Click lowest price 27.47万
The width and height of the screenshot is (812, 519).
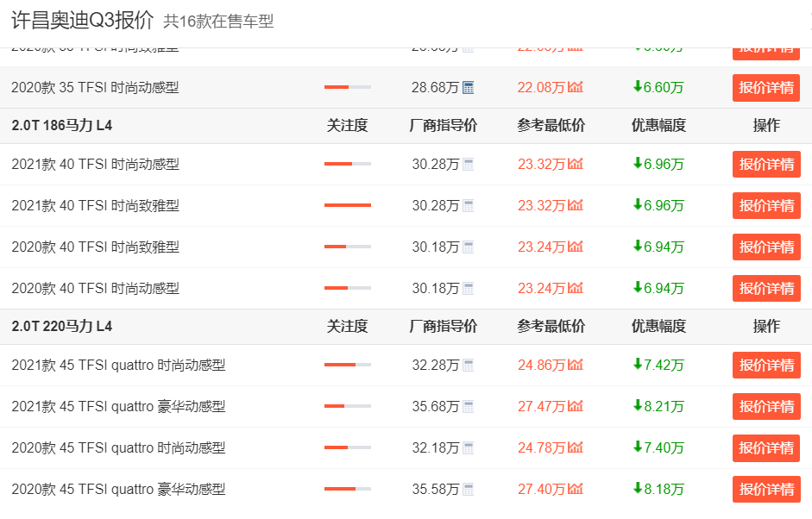[x=541, y=407]
